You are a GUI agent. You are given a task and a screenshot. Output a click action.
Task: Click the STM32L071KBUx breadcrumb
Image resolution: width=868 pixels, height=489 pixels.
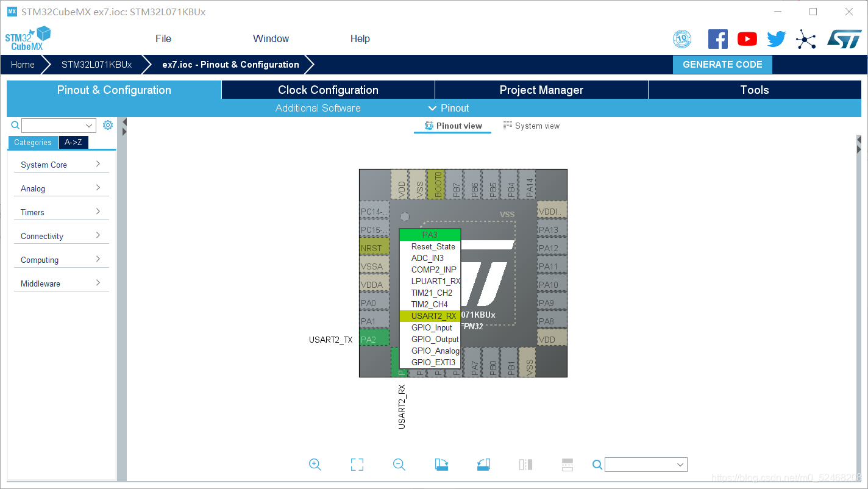(96, 65)
